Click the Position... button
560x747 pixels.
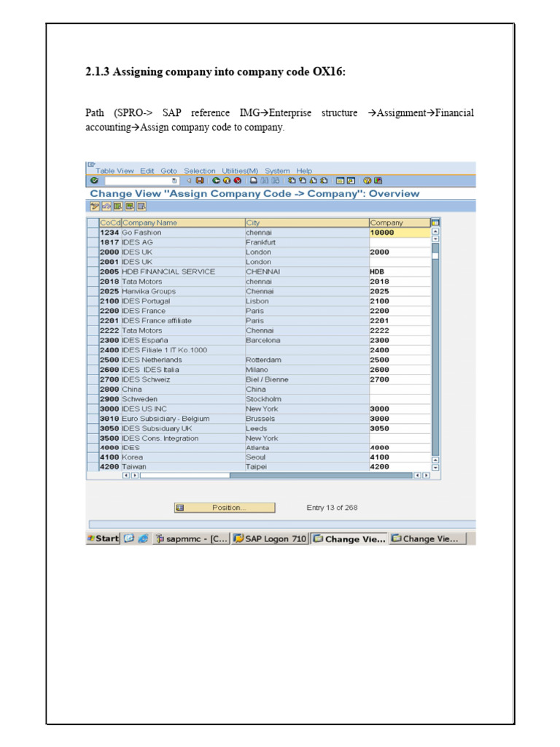(225, 508)
